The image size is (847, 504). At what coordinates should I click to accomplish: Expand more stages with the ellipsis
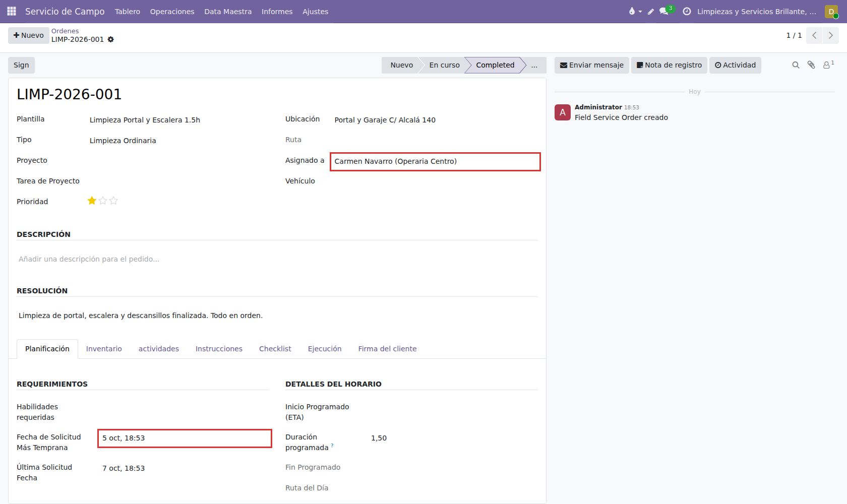click(534, 65)
